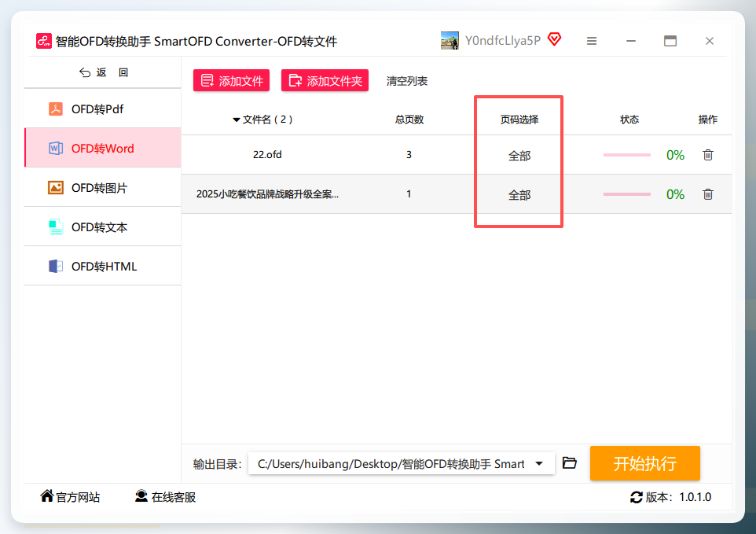The width and height of the screenshot is (756, 534).
Task: Click the 页码选择 column header
Action: point(519,120)
